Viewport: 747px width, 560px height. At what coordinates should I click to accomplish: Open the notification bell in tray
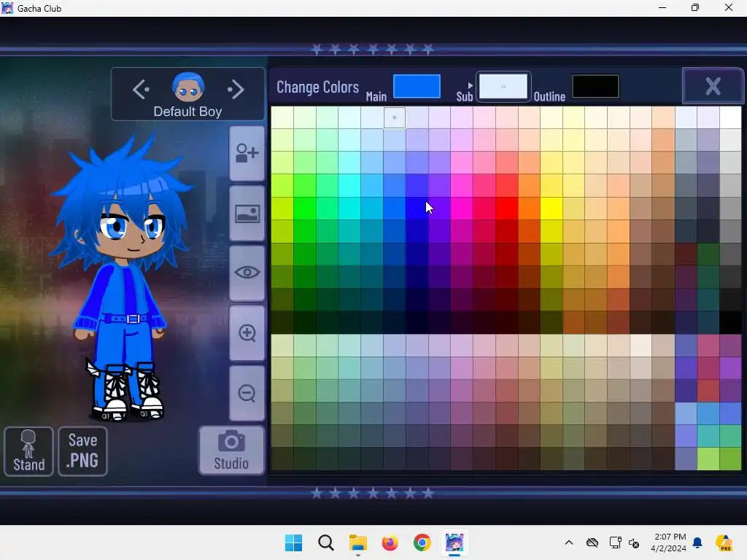tap(697, 542)
